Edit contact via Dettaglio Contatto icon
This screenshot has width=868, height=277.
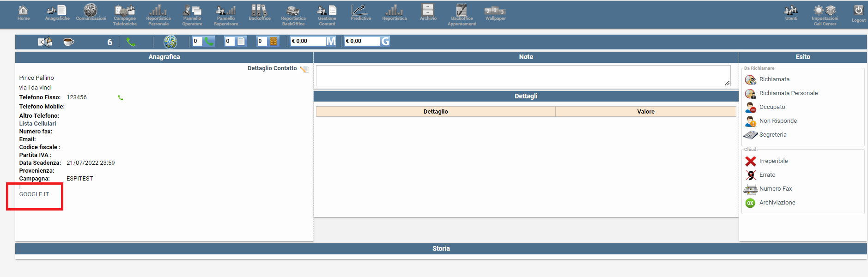pos(304,69)
